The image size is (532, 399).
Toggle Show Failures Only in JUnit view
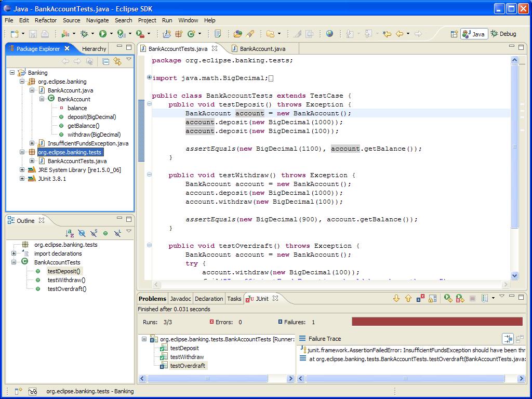tap(420, 298)
